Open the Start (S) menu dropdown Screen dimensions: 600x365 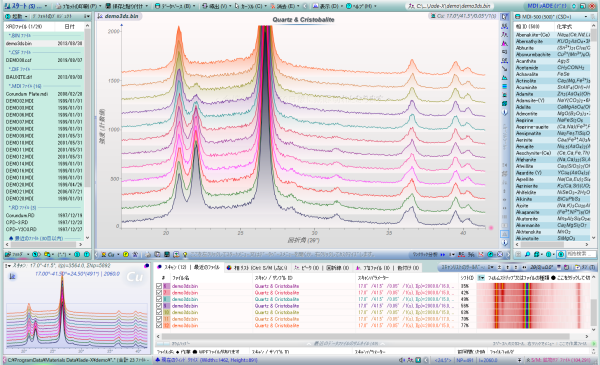point(46,6)
